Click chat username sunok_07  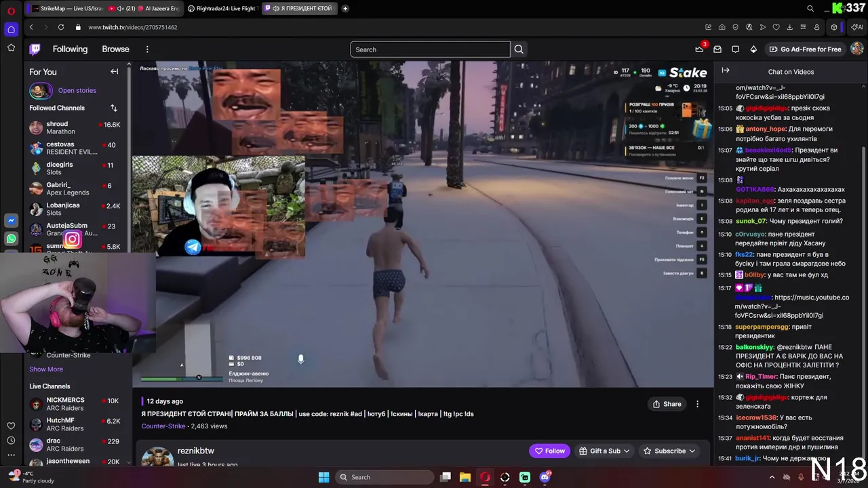pyautogui.click(x=751, y=221)
